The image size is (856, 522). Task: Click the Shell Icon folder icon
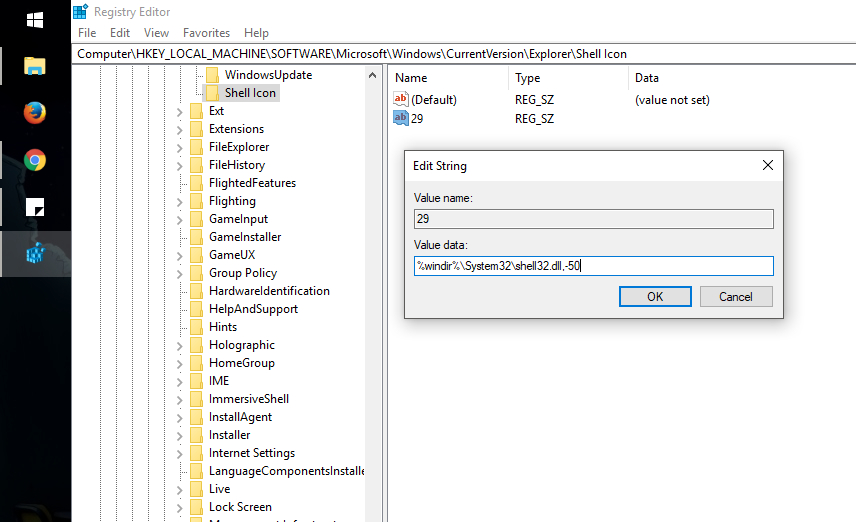click(212, 93)
